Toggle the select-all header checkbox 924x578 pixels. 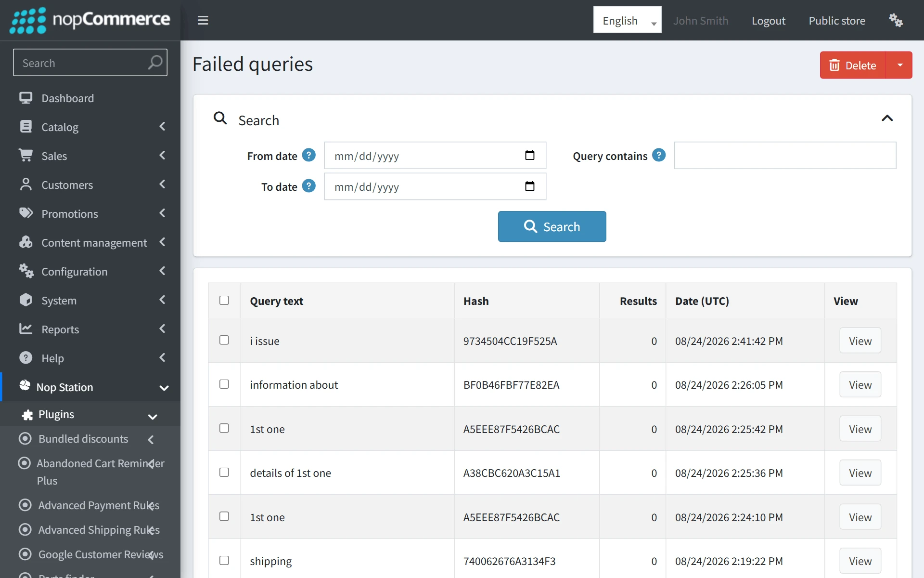point(224,300)
